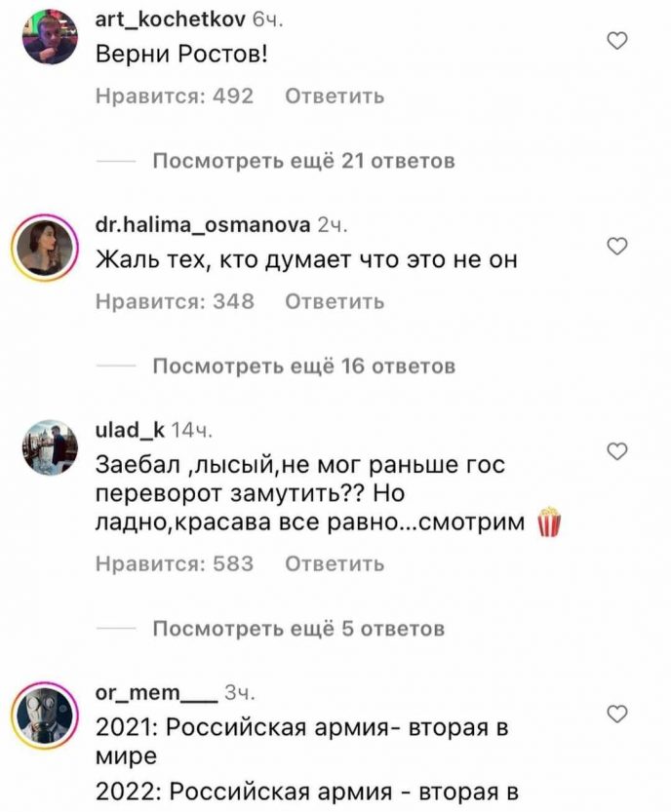671x812 pixels.
Task: Open the dr.halima_osmanova username link
Action: (x=203, y=225)
